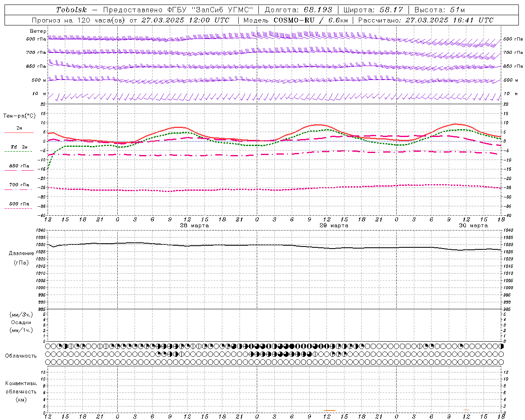Click the 500 гПа dotted legend sample
Viewport: 525px width, 420px height.
pos(18,208)
